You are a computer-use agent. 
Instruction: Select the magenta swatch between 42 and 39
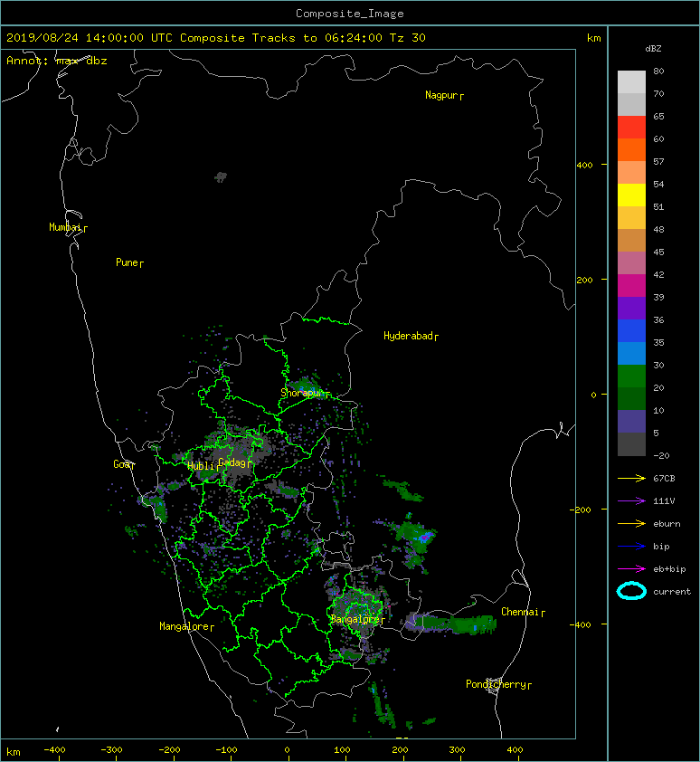point(631,286)
